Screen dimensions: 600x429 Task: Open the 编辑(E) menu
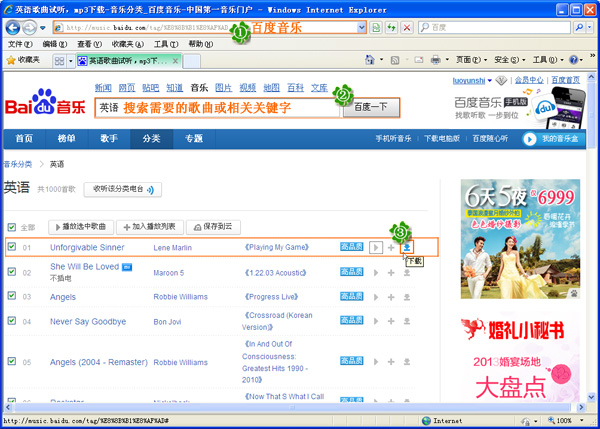[x=55, y=44]
